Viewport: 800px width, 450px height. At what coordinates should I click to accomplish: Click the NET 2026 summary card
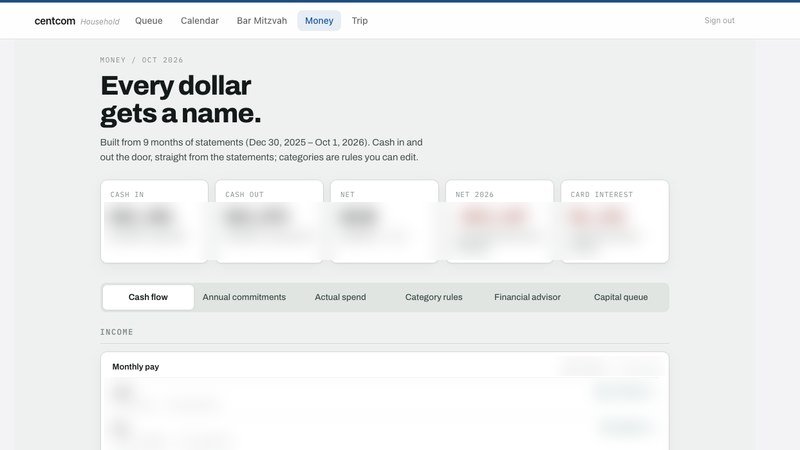click(x=499, y=221)
